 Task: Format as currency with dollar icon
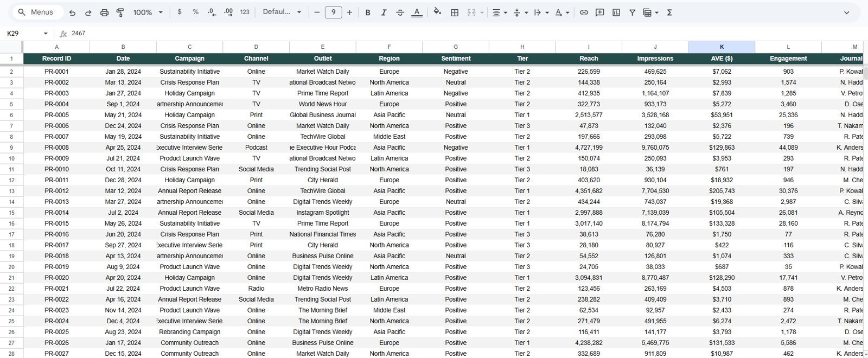[180, 12]
